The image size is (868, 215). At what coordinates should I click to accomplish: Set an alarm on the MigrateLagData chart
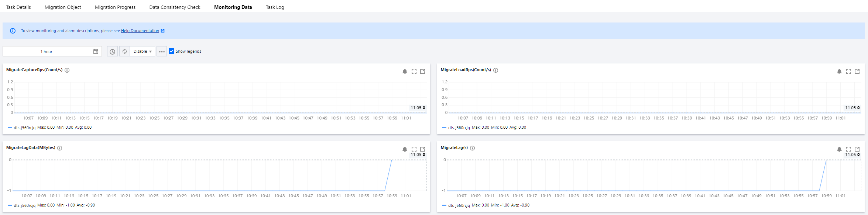[x=405, y=149]
